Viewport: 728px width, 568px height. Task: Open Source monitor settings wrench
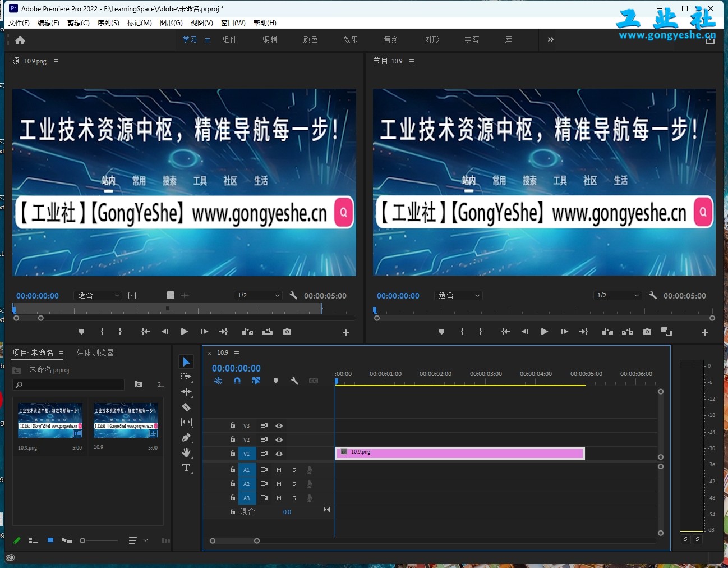293,295
